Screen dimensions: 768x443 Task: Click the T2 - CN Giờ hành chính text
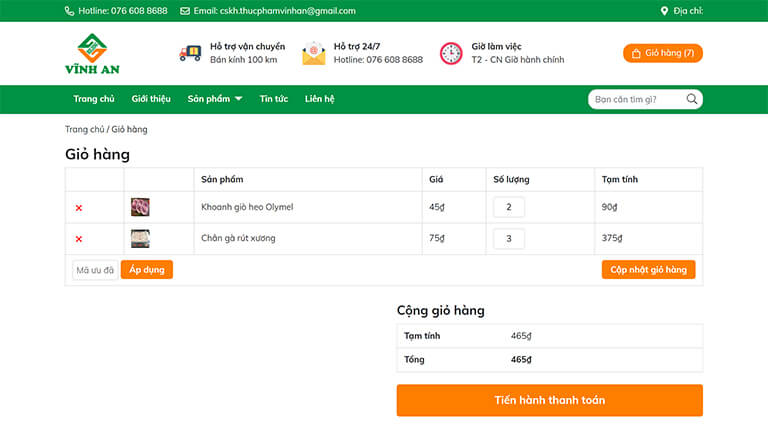[x=518, y=60]
